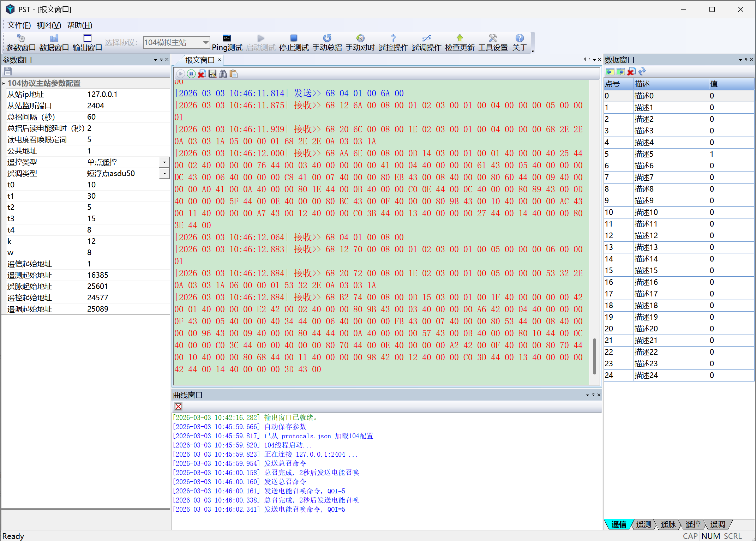Click the red X icon in 曲线窗口
This screenshot has height=541, width=756.
point(178,407)
